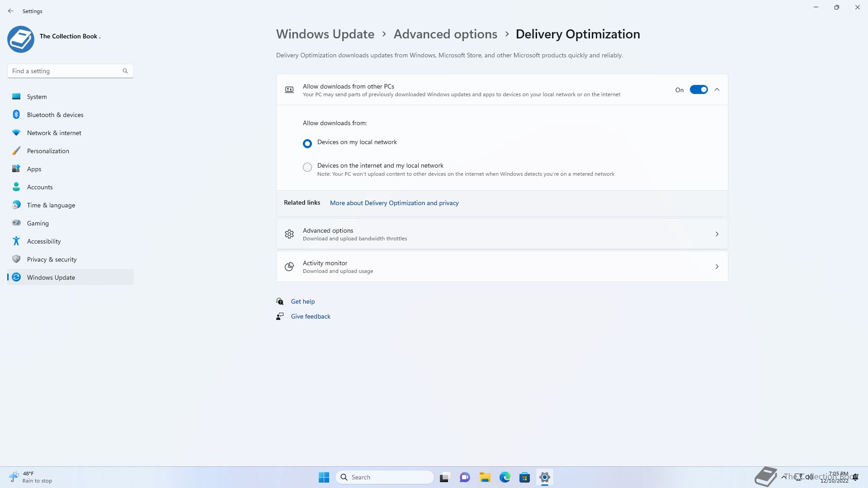The width and height of the screenshot is (868, 488).
Task: Open Gaming settings label
Action: 38,223
